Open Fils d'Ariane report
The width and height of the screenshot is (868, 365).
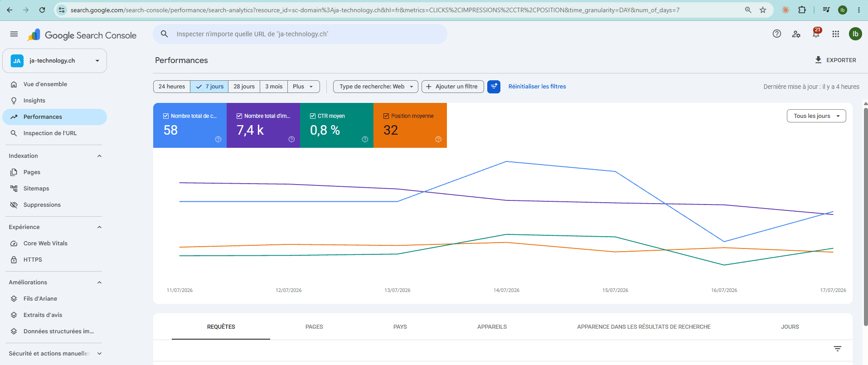tap(55, 299)
